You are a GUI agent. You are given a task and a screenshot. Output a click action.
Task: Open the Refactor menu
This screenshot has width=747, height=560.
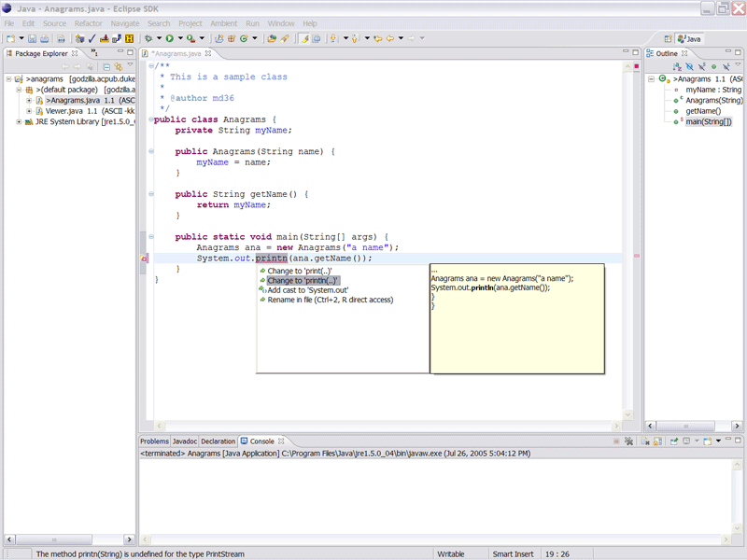(x=89, y=23)
